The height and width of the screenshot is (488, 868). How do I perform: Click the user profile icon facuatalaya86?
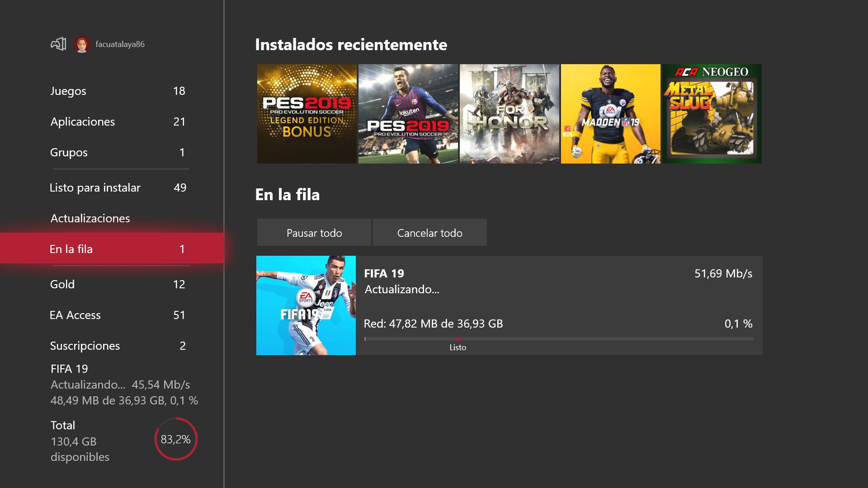tap(82, 44)
